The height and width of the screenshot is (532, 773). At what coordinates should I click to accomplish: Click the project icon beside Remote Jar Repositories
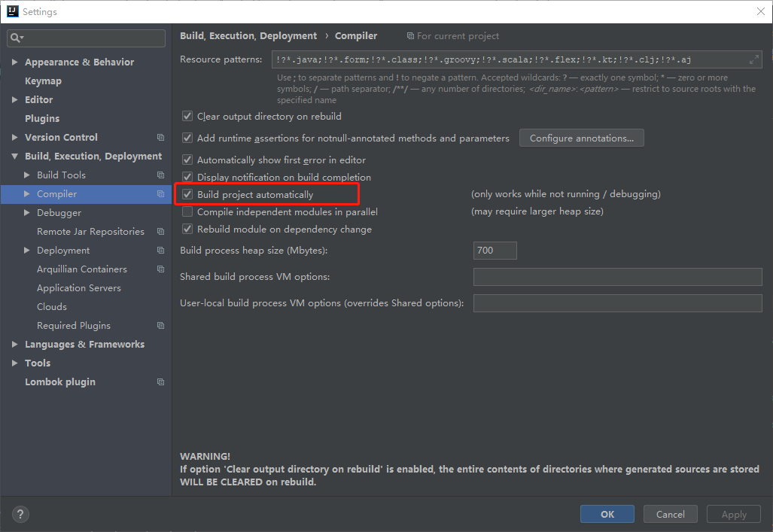point(160,231)
